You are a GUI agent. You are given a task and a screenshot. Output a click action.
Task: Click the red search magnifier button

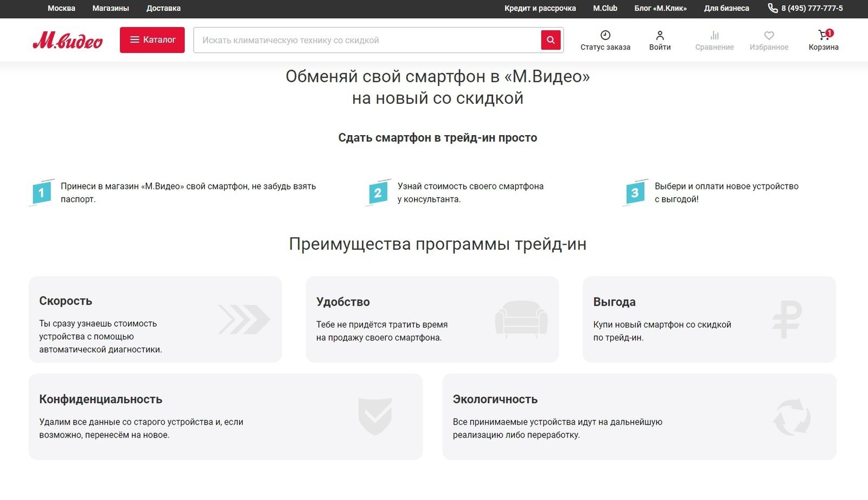(551, 40)
